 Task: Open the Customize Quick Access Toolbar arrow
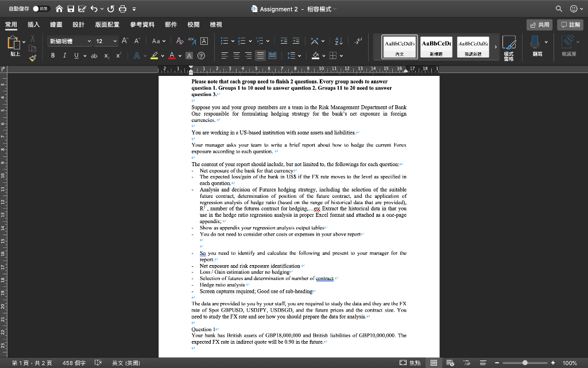pyautogui.click(x=134, y=9)
